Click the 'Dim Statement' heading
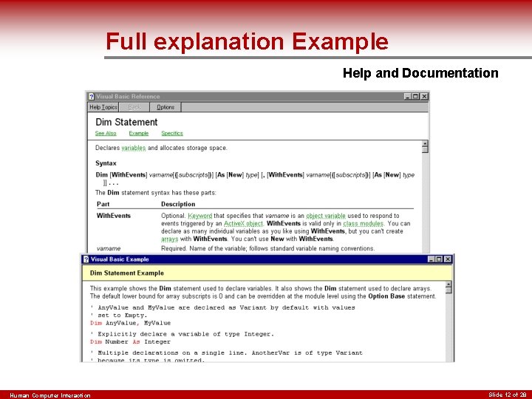532x399 pixels. click(126, 122)
